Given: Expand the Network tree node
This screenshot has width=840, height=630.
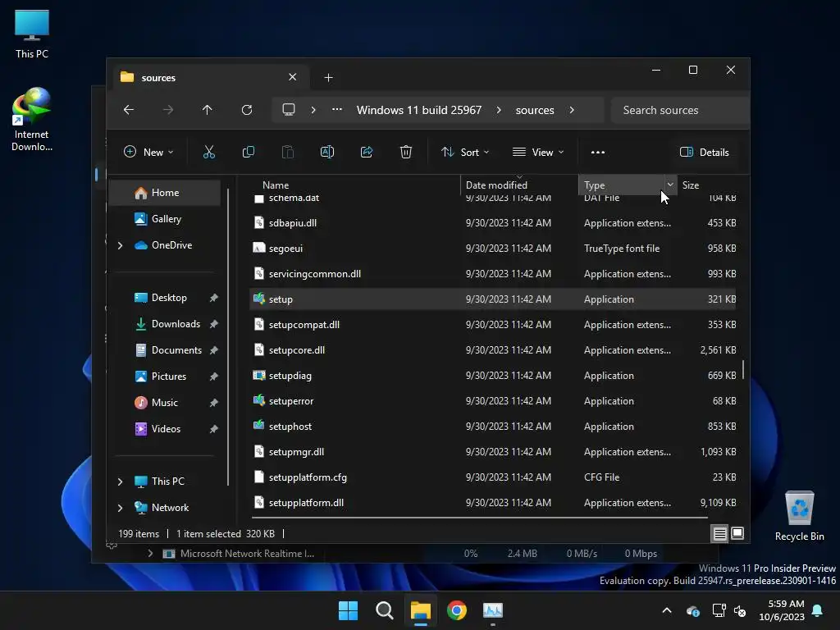Looking at the screenshot, I should pyautogui.click(x=120, y=508).
